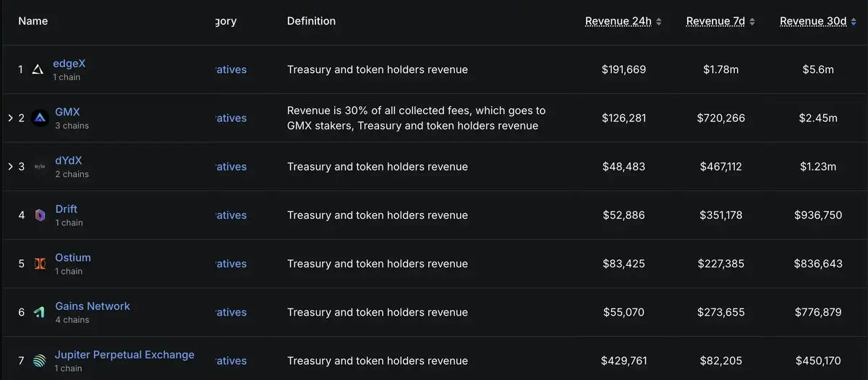This screenshot has width=868, height=380.
Task: Click the GMX blue triangle logo
Action: tap(41, 118)
